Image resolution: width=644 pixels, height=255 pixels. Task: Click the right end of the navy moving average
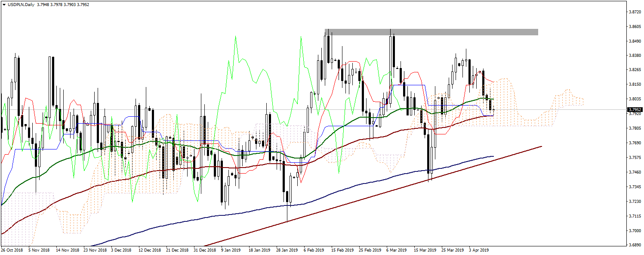493,156
